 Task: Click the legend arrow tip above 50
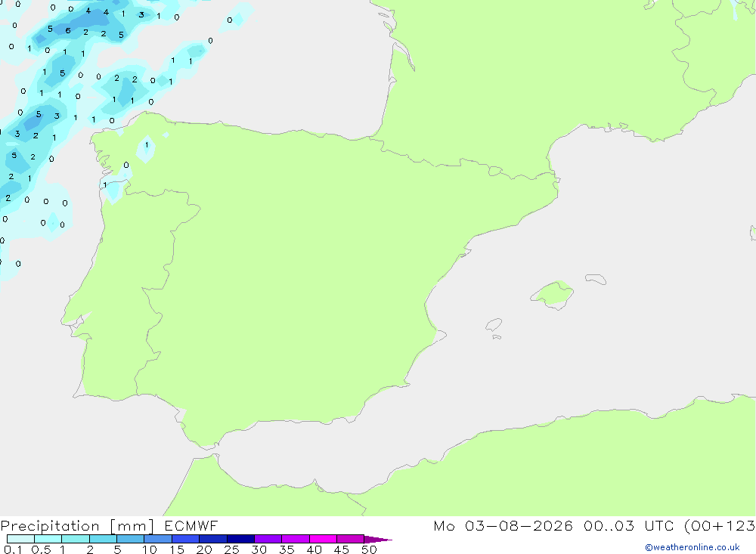tap(378, 539)
